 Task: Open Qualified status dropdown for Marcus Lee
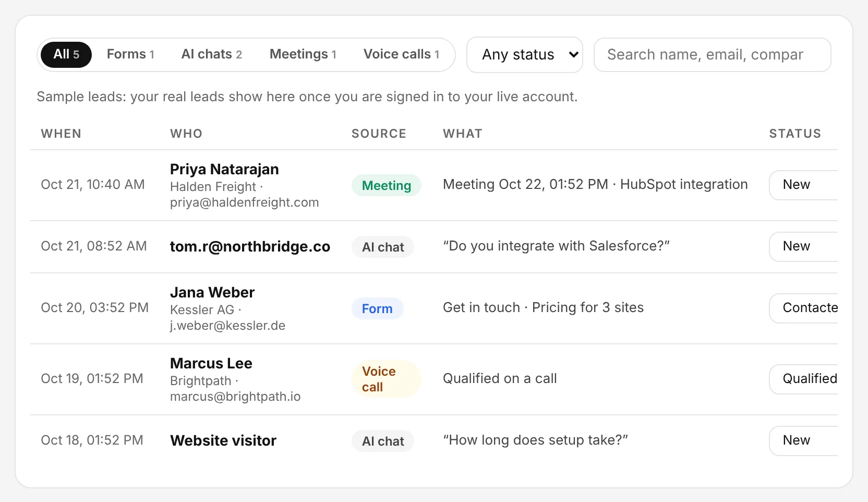pos(803,379)
